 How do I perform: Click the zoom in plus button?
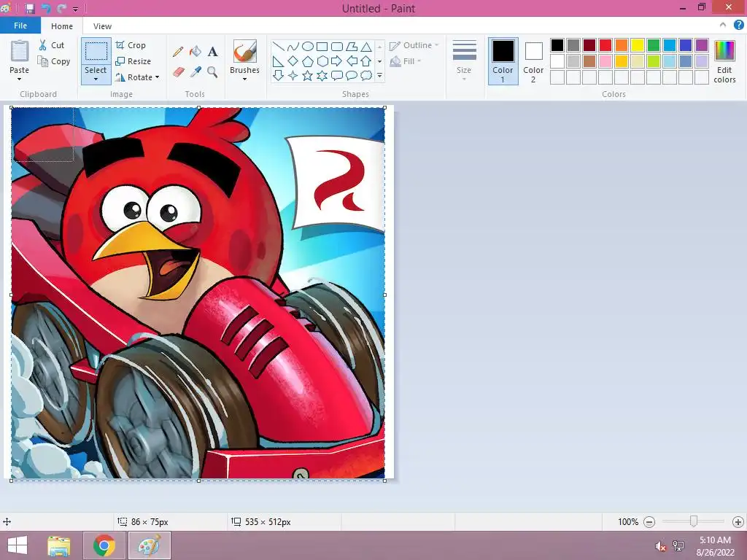(x=738, y=522)
